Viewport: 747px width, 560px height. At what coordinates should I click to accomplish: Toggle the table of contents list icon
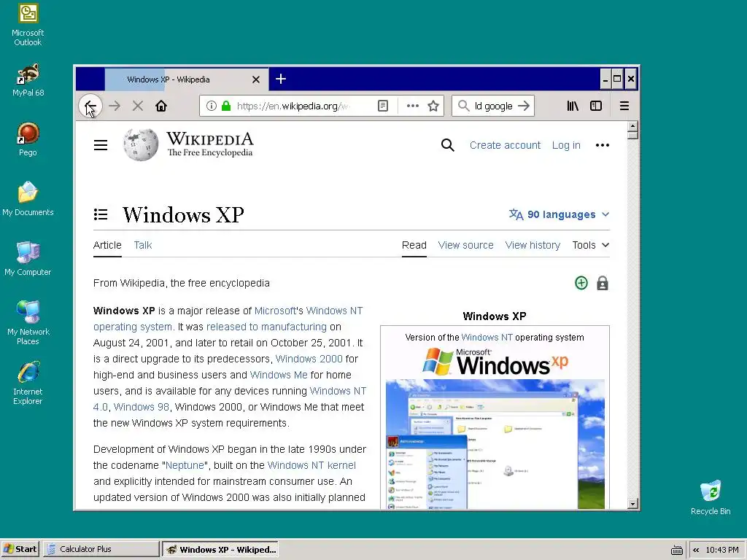[101, 215]
